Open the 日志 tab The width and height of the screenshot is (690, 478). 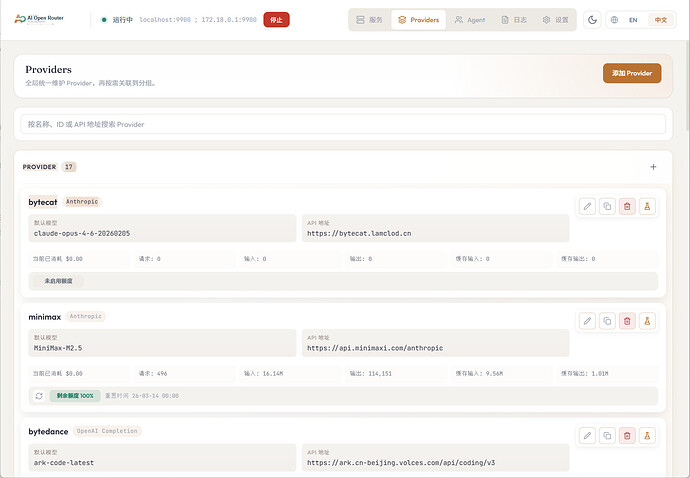pyautogui.click(x=514, y=20)
